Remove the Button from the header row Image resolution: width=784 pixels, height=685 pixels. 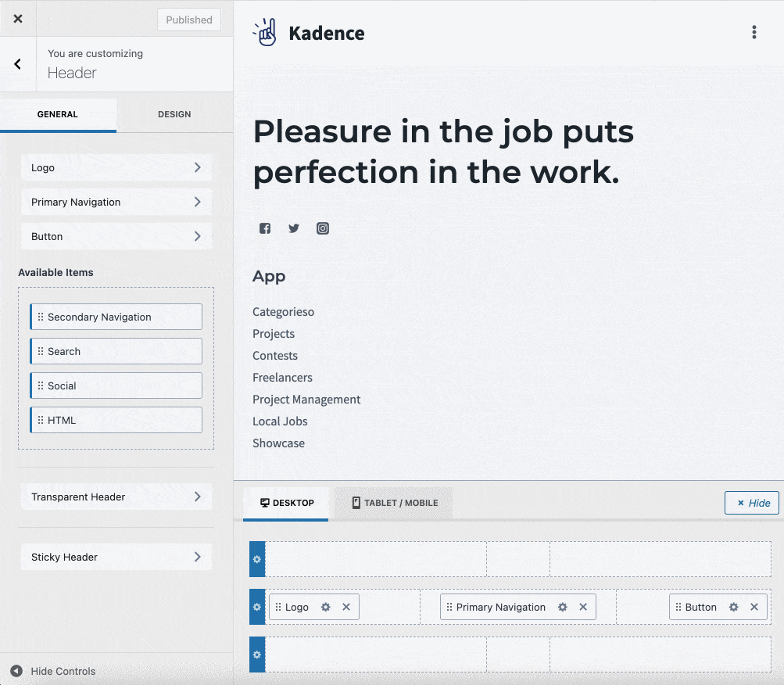[753, 607]
